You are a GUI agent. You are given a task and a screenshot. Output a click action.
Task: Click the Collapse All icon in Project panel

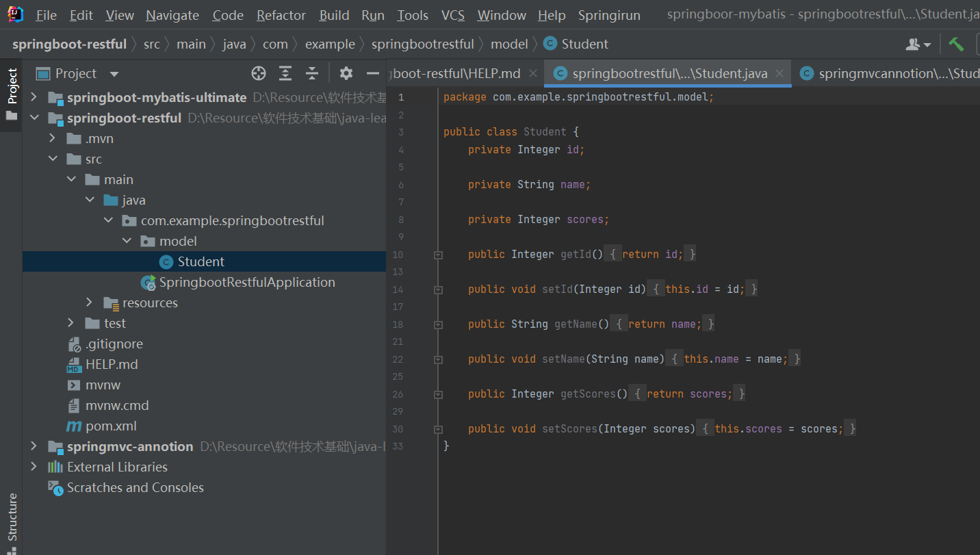click(x=312, y=73)
